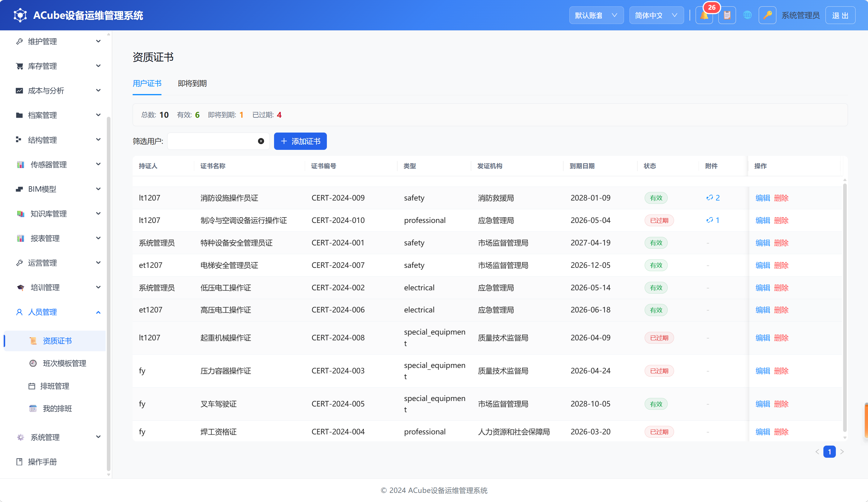The height and width of the screenshot is (502, 868).
Task: Expand 传感器管理 menu
Action: pyautogui.click(x=55, y=165)
